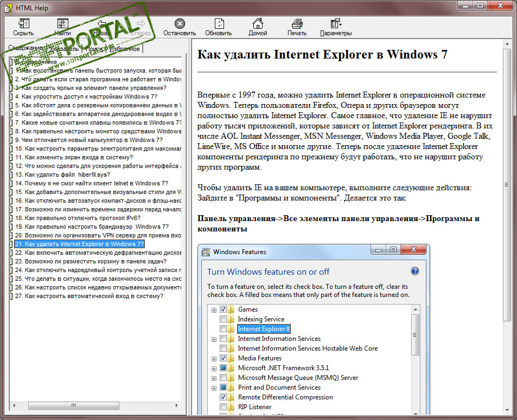The width and height of the screenshot is (517, 420).
Task: Switch to the Указатель tab
Action: [64, 49]
